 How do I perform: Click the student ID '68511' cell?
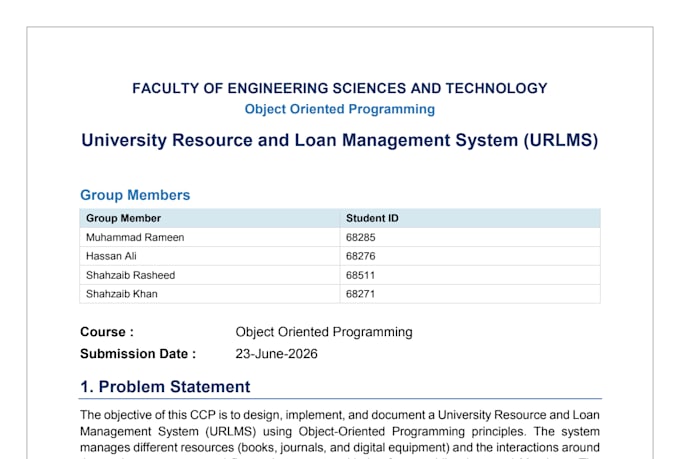470,275
